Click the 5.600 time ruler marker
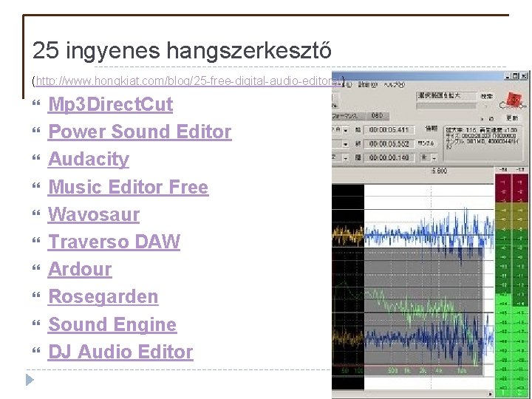Screen dimensions: 532x399 [439, 171]
